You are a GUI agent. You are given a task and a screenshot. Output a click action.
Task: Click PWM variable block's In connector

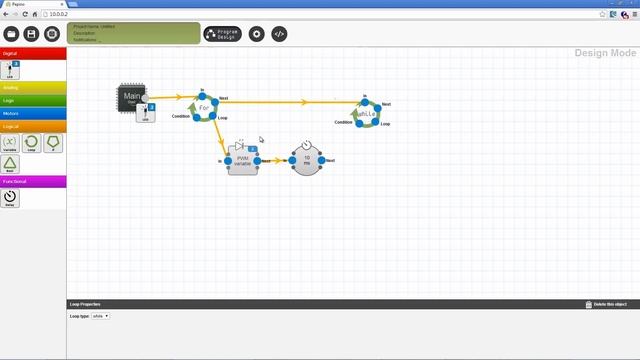tap(228, 161)
